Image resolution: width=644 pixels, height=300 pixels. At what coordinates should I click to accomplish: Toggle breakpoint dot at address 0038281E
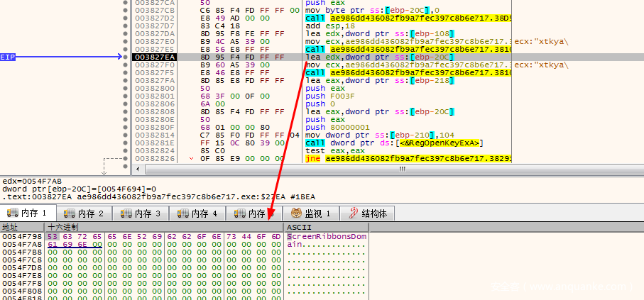126,142
